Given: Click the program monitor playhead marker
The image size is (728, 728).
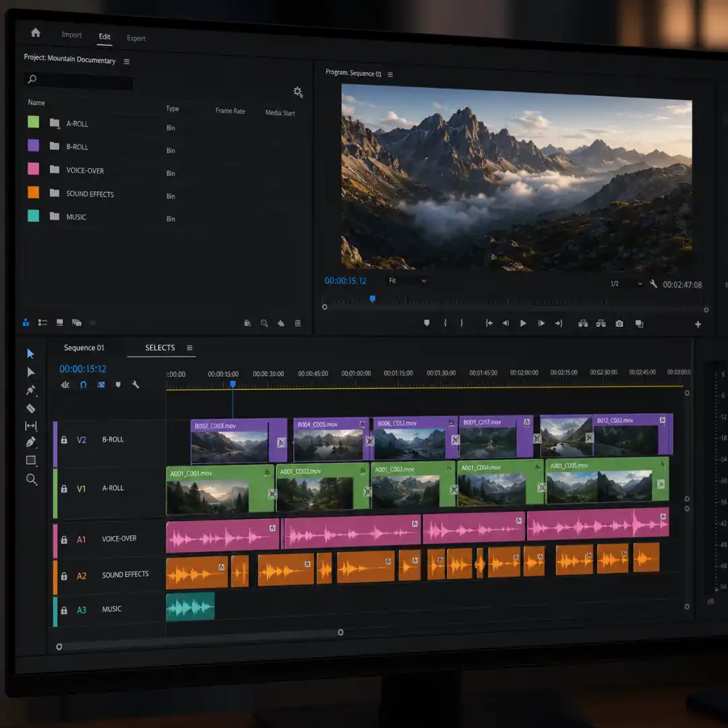Looking at the screenshot, I should coord(372,299).
